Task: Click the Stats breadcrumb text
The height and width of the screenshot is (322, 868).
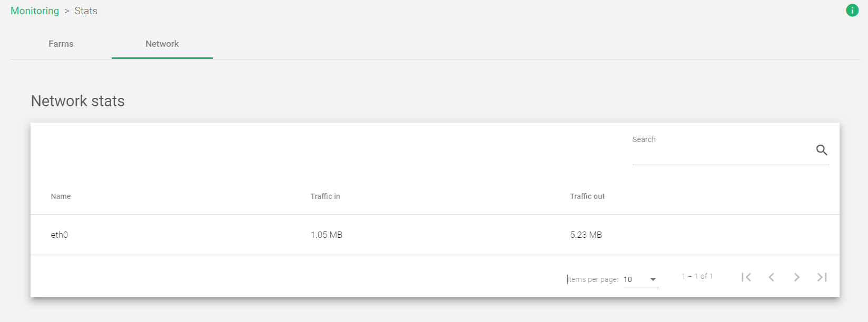Action: point(86,11)
